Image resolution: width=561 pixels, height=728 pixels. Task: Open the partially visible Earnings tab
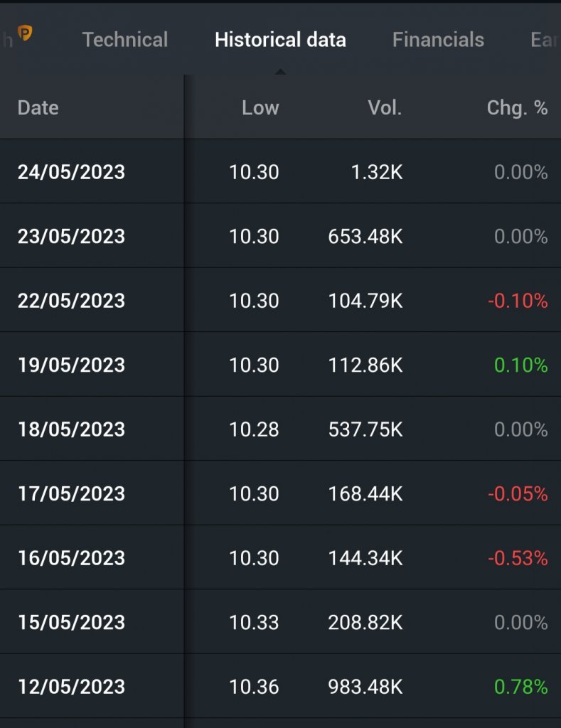pos(545,40)
